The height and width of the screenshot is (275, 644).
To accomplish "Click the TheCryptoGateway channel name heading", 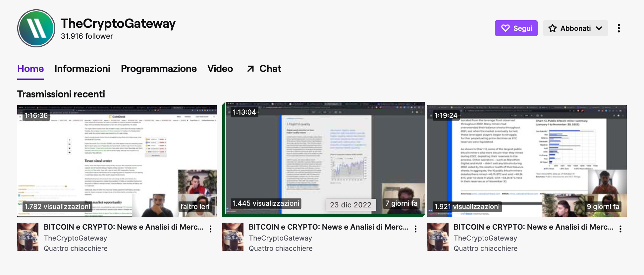I will pyautogui.click(x=118, y=24).
